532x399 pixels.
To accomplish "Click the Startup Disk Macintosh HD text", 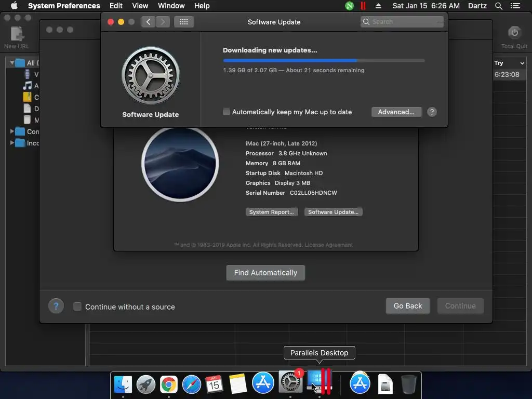I will pos(284,173).
